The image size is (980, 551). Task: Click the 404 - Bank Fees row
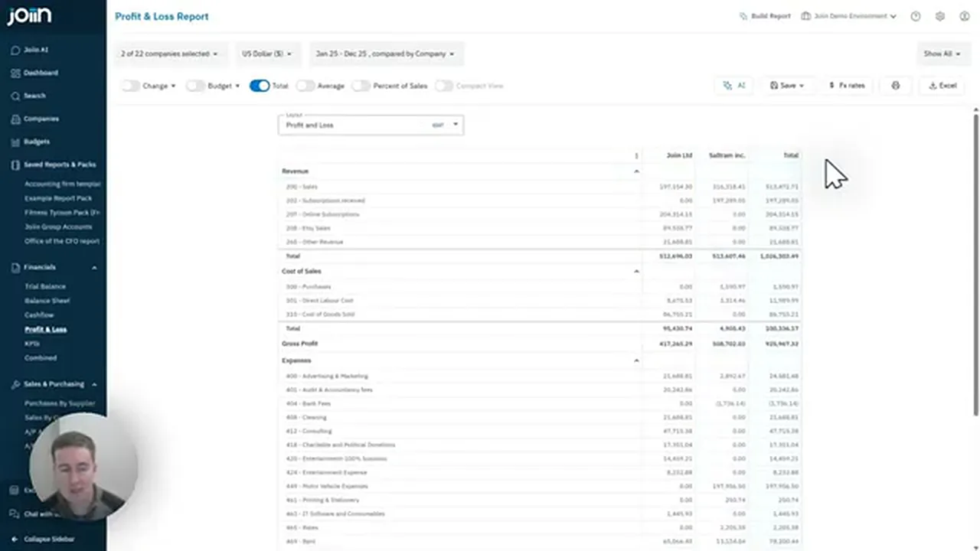tap(541, 403)
